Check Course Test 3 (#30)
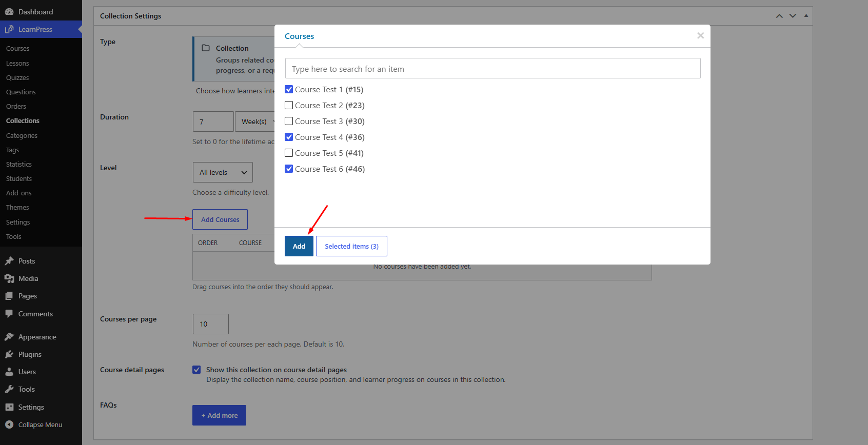 289,121
